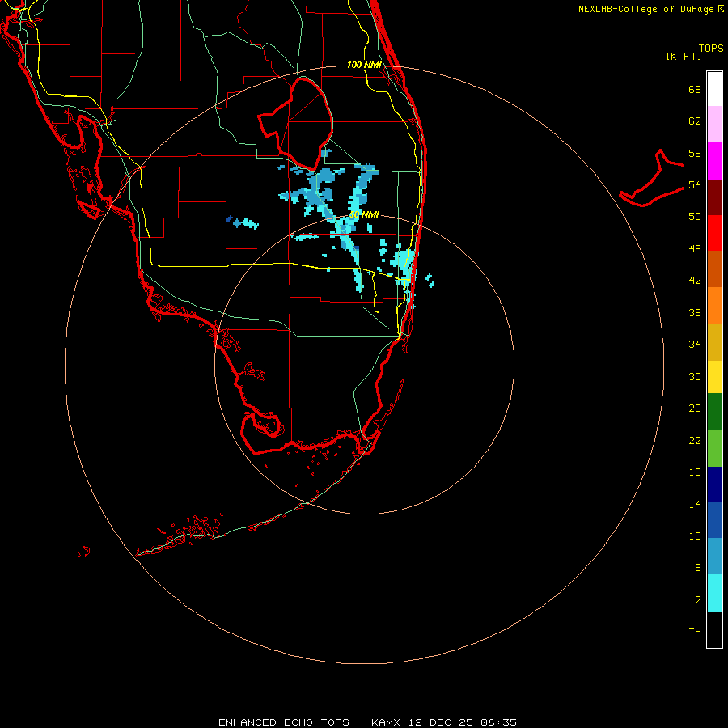Click the "12 DEC 25" date text
Viewport: 728px width, 728px height.
click(441, 722)
